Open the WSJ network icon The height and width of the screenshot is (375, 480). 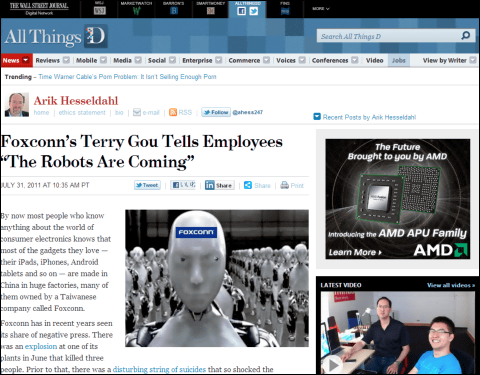point(99,11)
